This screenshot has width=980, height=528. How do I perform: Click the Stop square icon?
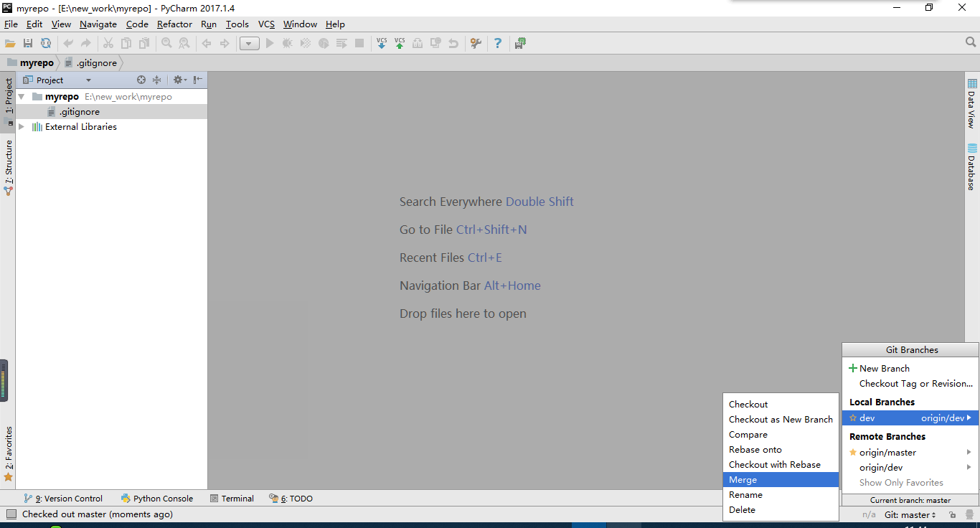pyautogui.click(x=359, y=44)
